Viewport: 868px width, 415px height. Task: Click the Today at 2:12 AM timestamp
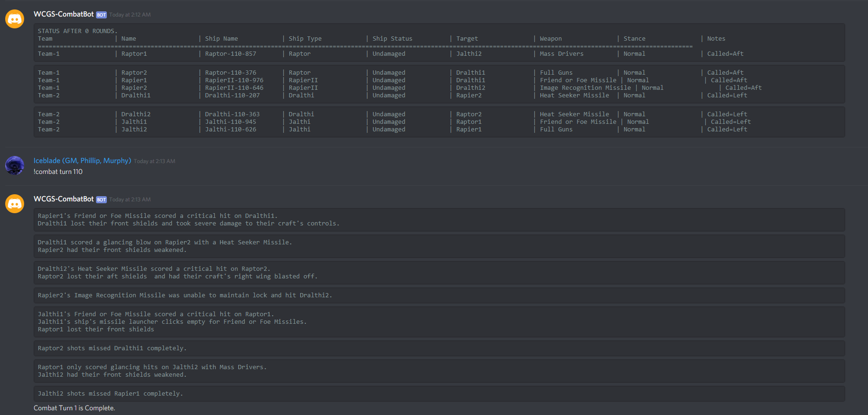coord(130,15)
